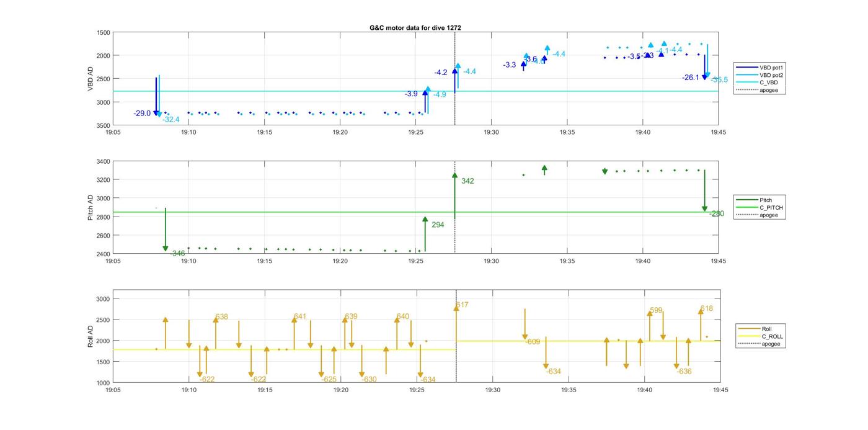Click the '1000' y-axis tick of Roll plot
This screenshot has width=868, height=430.
tap(103, 383)
